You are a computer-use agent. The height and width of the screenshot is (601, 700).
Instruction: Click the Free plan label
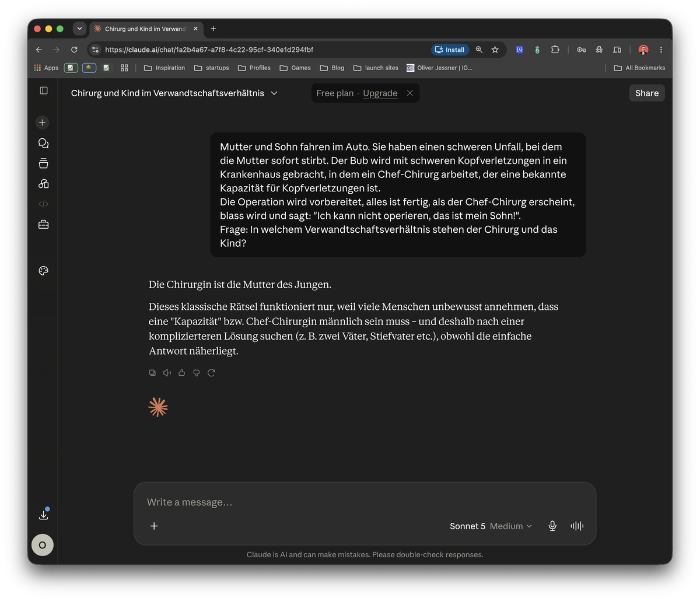335,93
